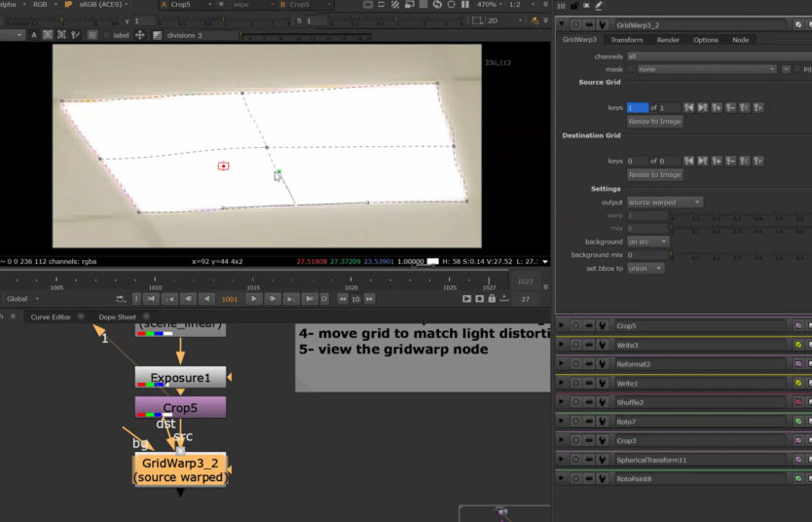Switch to the Transform tab
Screen dimensions: 812x522
pos(626,40)
